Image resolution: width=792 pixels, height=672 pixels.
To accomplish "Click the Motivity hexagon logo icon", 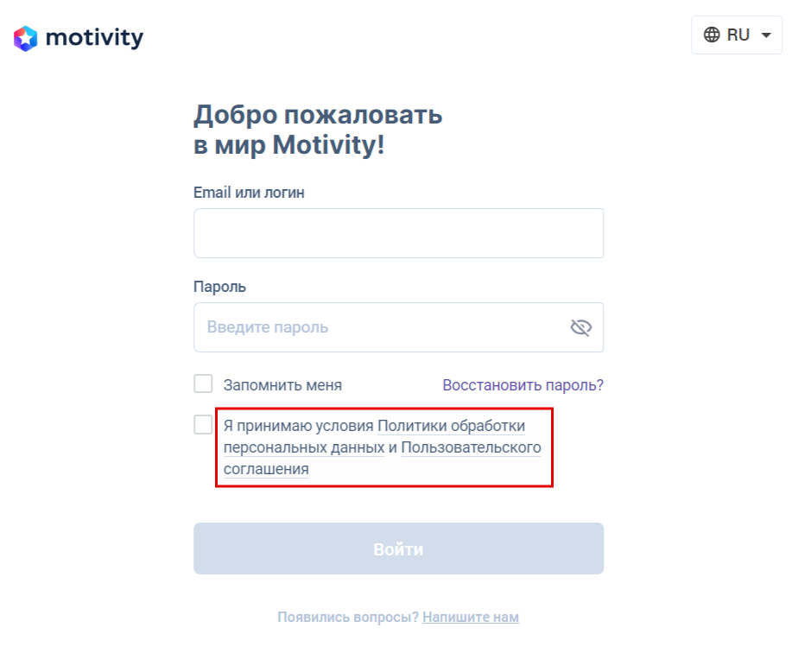I will [x=26, y=38].
